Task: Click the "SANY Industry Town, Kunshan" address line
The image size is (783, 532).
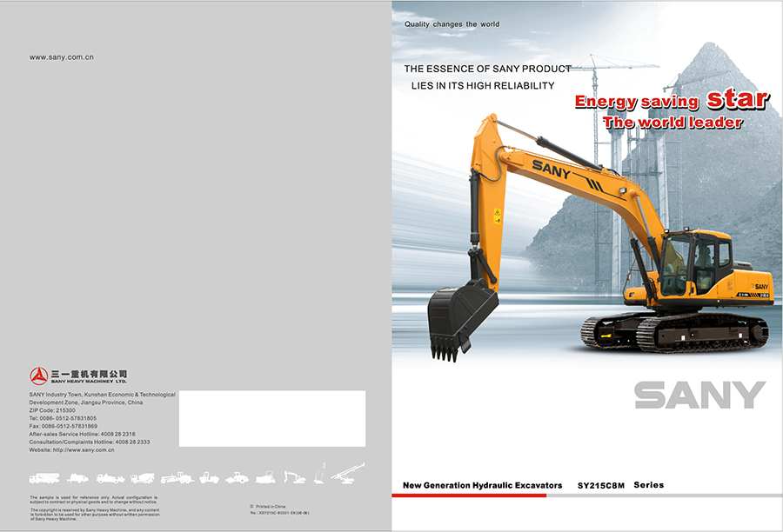Action: pos(103,395)
